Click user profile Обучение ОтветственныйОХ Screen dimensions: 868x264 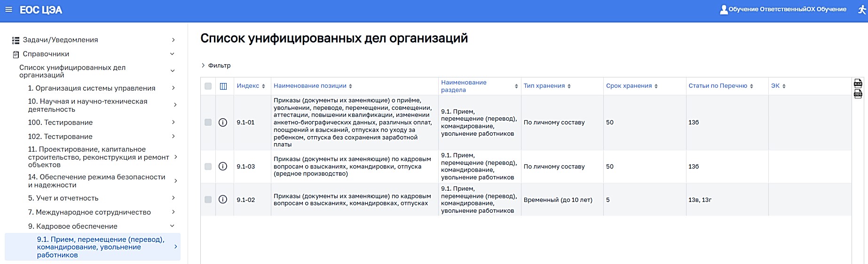783,9
